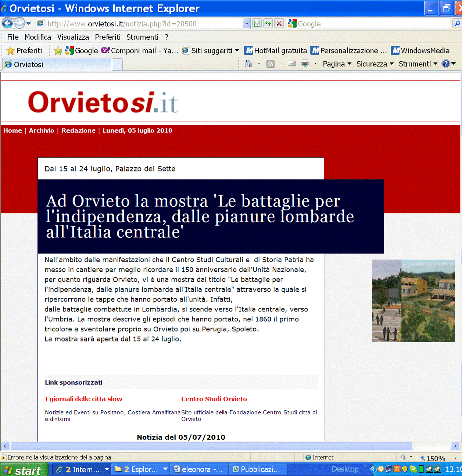Image resolution: width=462 pixels, height=476 pixels.
Task: Click the page error warning icon
Action: pos(4,458)
